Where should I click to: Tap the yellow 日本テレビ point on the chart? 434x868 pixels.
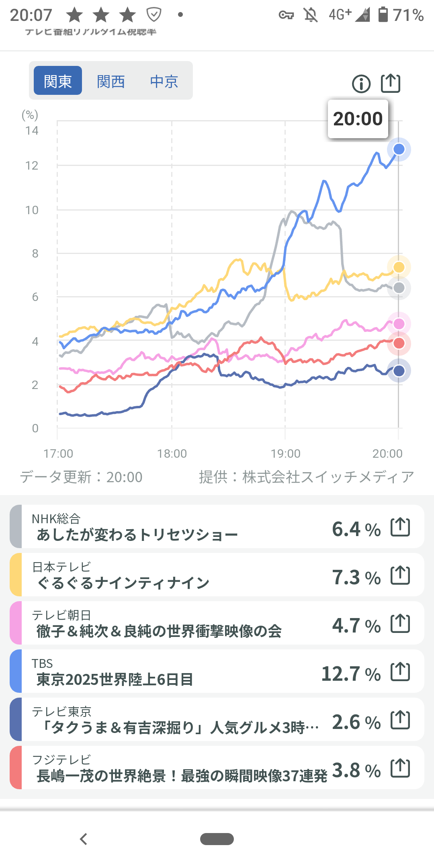(399, 267)
